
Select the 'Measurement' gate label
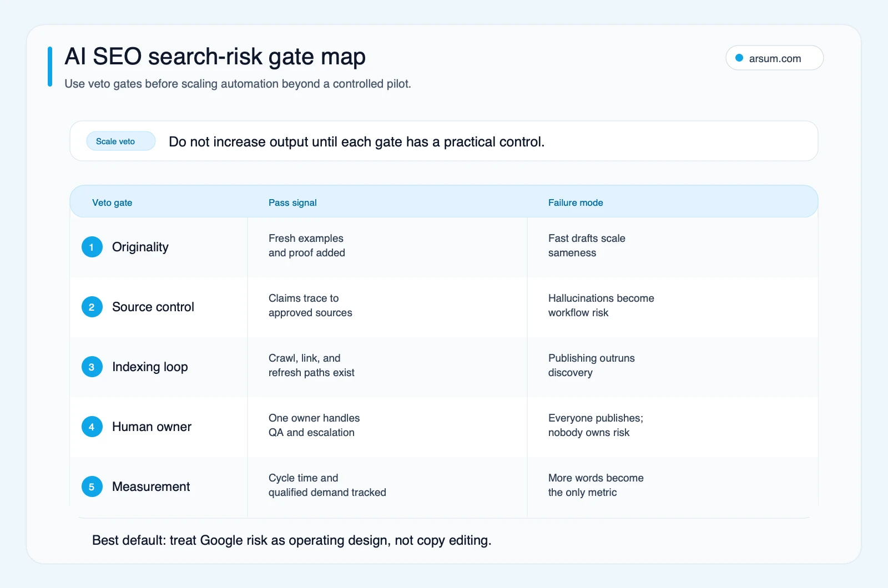tap(151, 486)
